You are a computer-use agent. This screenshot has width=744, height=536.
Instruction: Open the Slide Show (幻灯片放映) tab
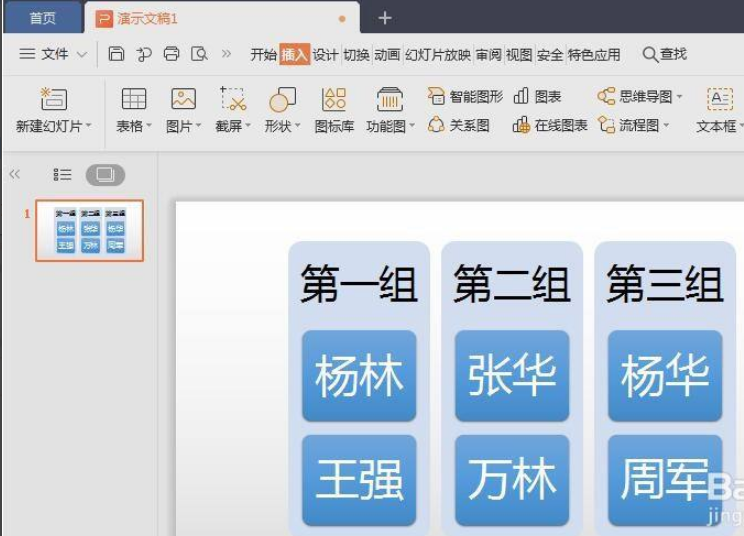tap(437, 55)
